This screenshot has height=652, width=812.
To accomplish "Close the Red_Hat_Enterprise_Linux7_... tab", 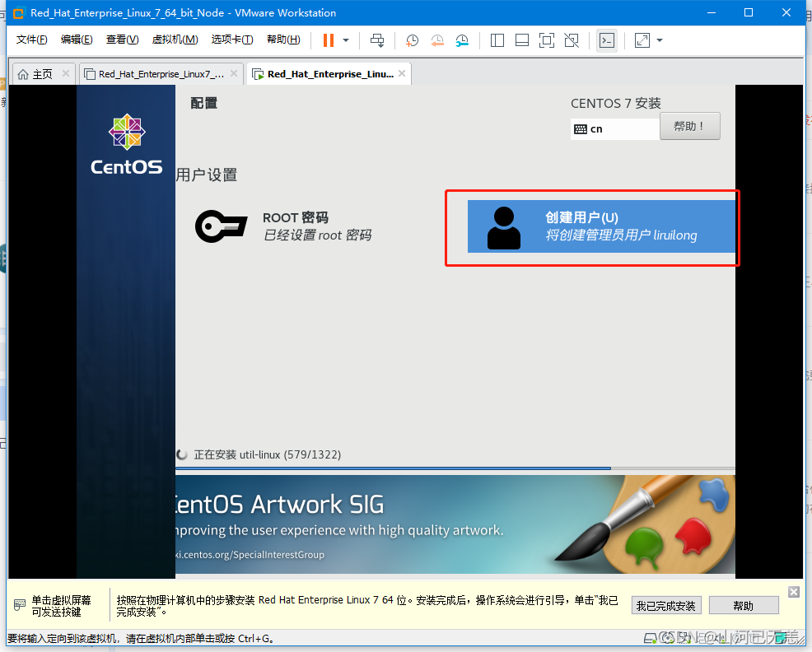I will tap(234, 73).
